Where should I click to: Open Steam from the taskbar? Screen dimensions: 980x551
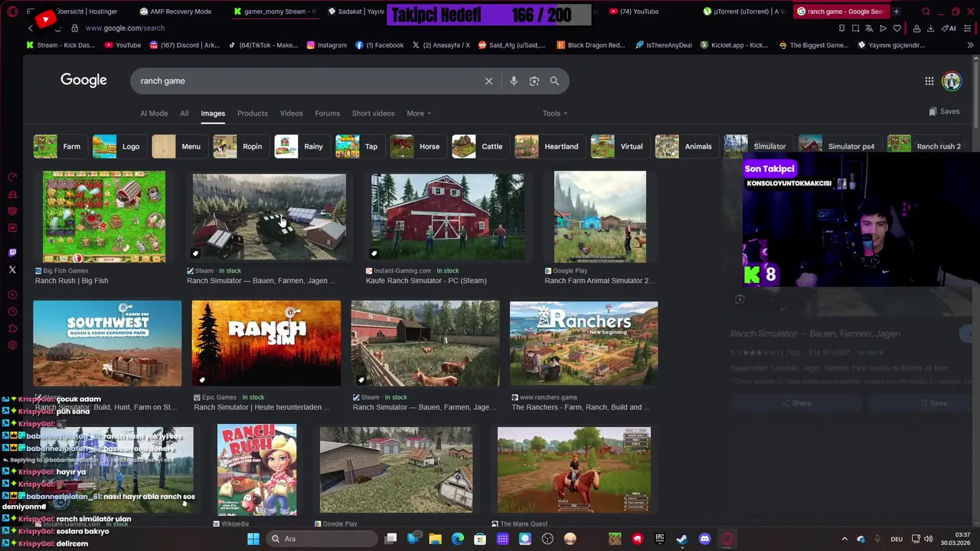[681, 539]
